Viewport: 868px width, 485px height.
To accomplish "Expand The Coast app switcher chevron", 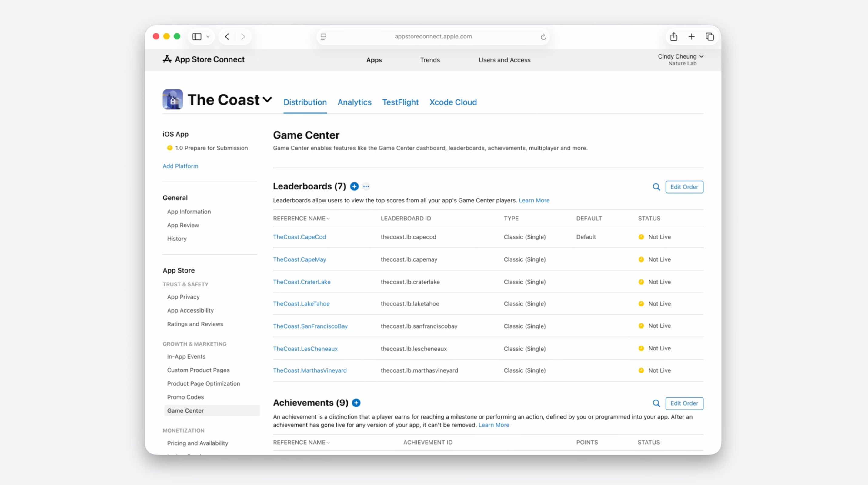I will pyautogui.click(x=267, y=99).
